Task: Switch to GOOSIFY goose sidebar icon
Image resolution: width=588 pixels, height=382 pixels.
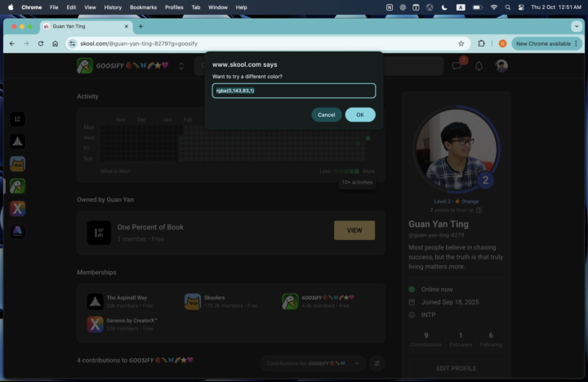Action: 18,186
